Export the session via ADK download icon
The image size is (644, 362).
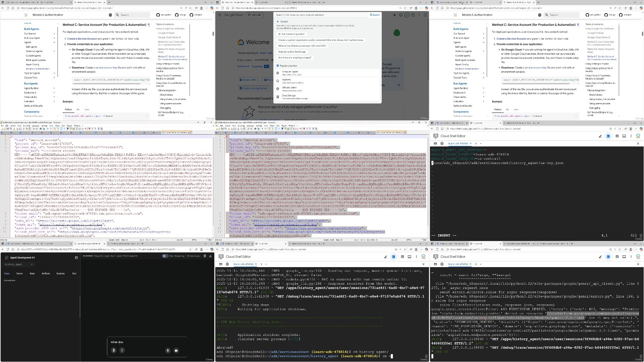point(210,256)
